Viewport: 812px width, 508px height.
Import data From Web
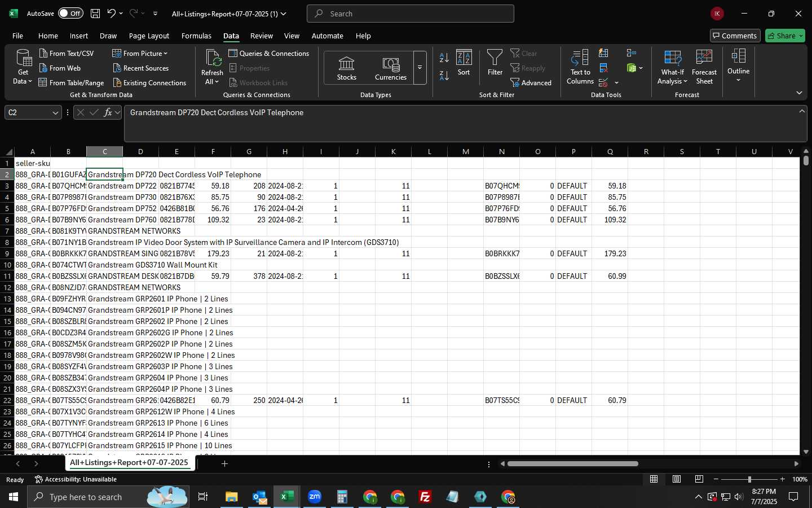coord(60,68)
